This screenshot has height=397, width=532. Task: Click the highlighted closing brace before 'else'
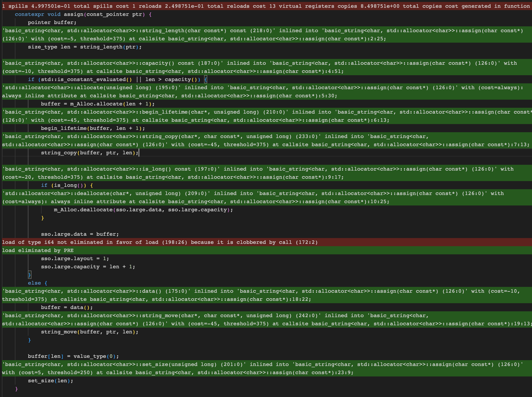tap(29, 275)
